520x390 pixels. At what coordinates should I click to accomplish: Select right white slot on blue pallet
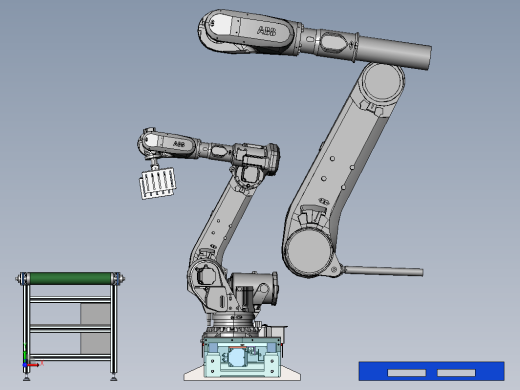click(x=456, y=373)
